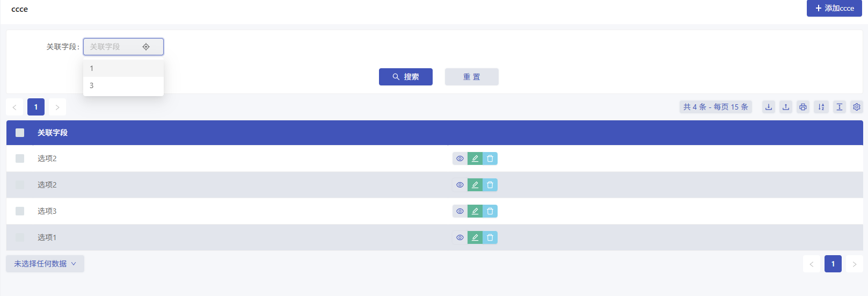Click the 搜索 search button
Viewport: 868px width, 296px height.
406,77
